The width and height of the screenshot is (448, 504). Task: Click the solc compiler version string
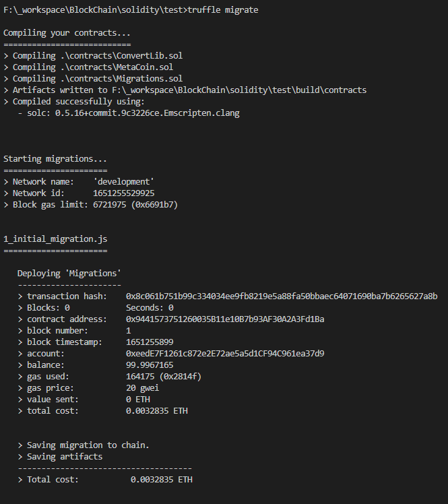tap(147, 113)
